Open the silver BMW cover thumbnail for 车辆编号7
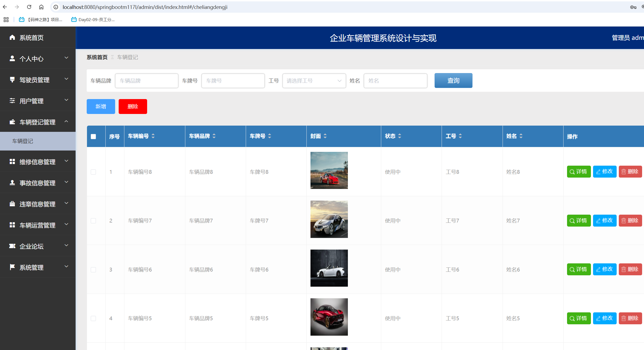Viewport: 644px width, 350px height. (x=329, y=219)
